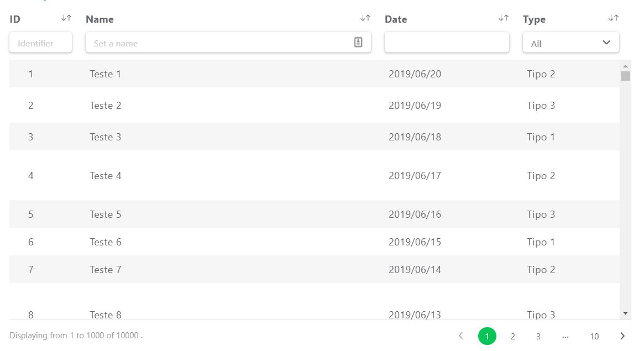This screenshot has width=644, height=351.
Task: Click the active green page 1 indicator
Action: [x=487, y=336]
